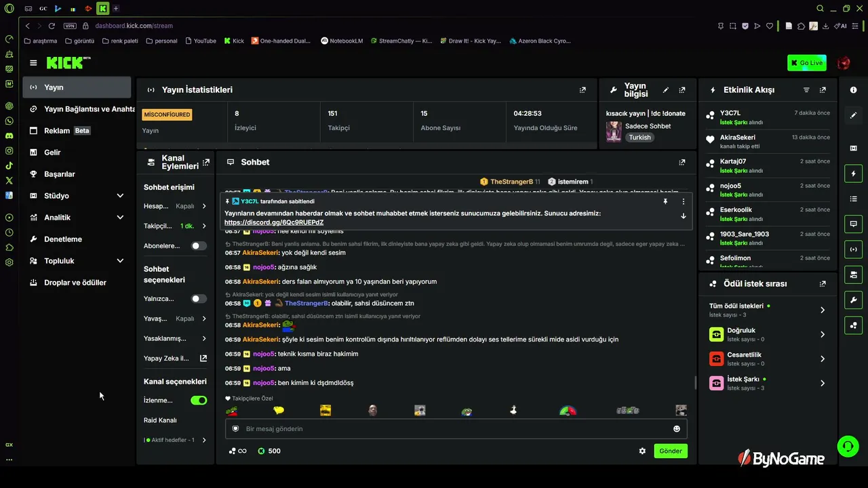Screen dimensions: 868x488
Task: Click the pencil icon in right rail
Action: pyautogui.click(x=853, y=116)
